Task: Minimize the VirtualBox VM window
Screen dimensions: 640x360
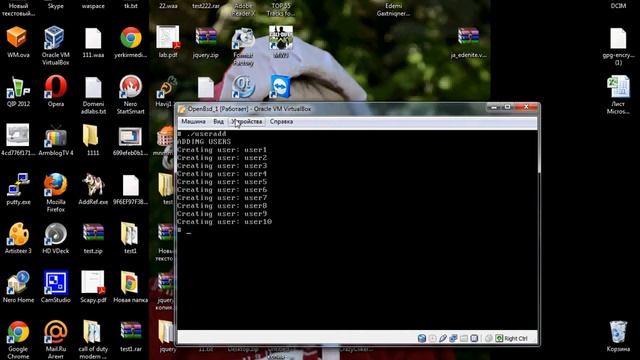Action: (494, 107)
